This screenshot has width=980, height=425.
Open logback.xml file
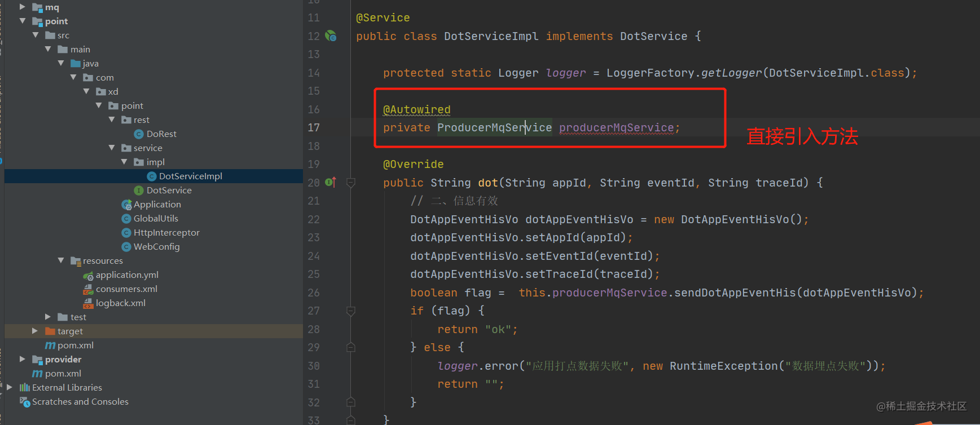[x=121, y=303]
